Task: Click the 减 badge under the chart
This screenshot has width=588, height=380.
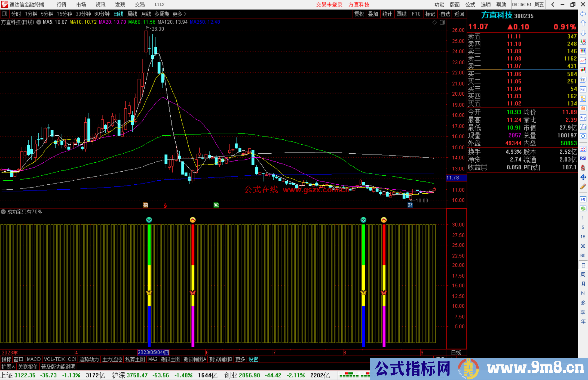Action: click(x=216, y=205)
